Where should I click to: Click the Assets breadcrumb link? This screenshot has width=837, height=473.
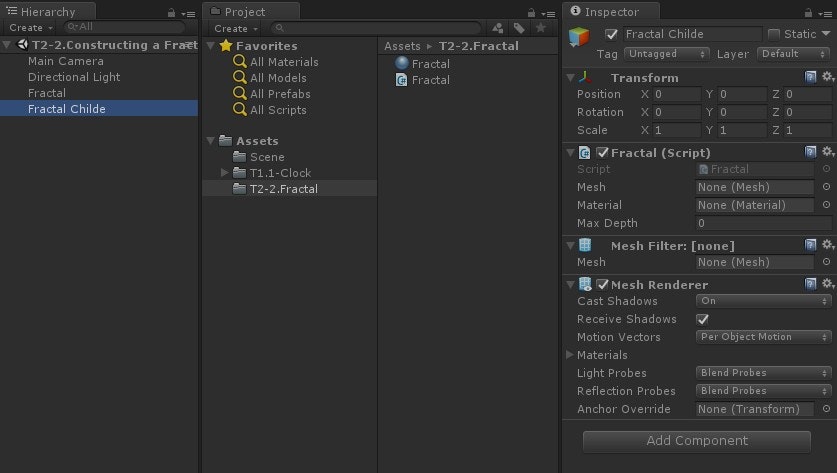402,46
